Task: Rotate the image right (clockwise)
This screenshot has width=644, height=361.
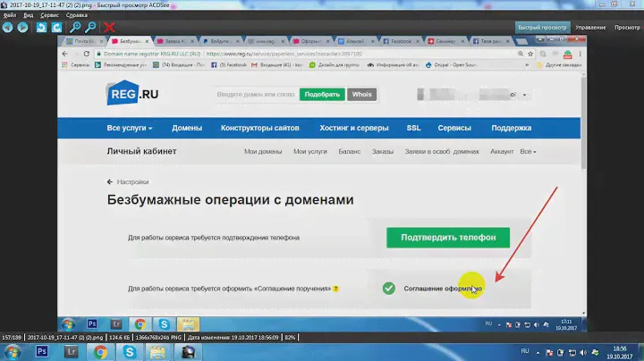Action: tap(56, 28)
